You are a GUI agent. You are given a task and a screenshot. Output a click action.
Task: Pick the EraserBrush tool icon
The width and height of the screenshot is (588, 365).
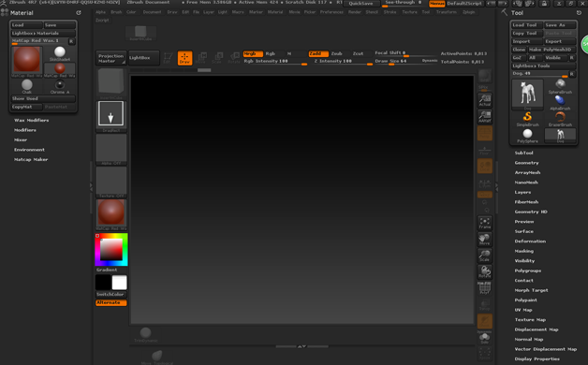tap(560, 119)
